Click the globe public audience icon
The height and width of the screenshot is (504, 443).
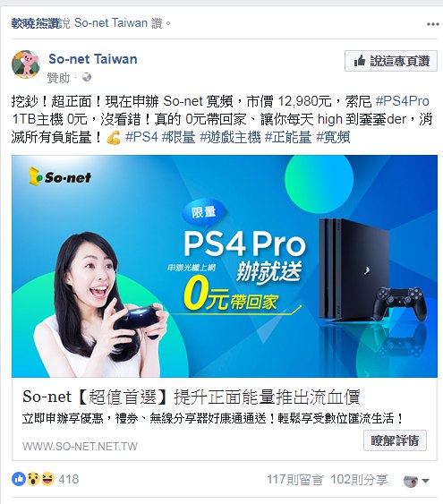[x=87, y=77]
